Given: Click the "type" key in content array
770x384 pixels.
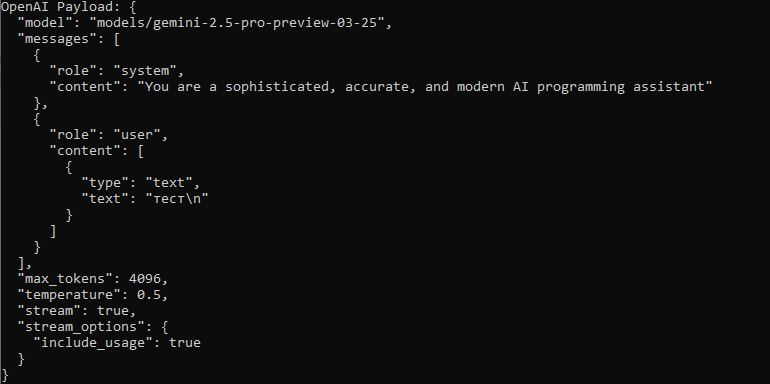Looking at the screenshot, I should pos(106,183).
